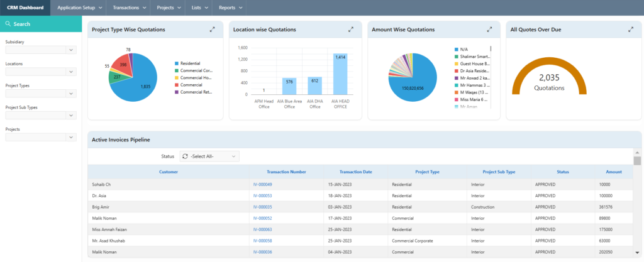Expand the Amount Wise Quotations panel
Image resolution: width=644 pixels, height=262 pixels.
click(489, 30)
